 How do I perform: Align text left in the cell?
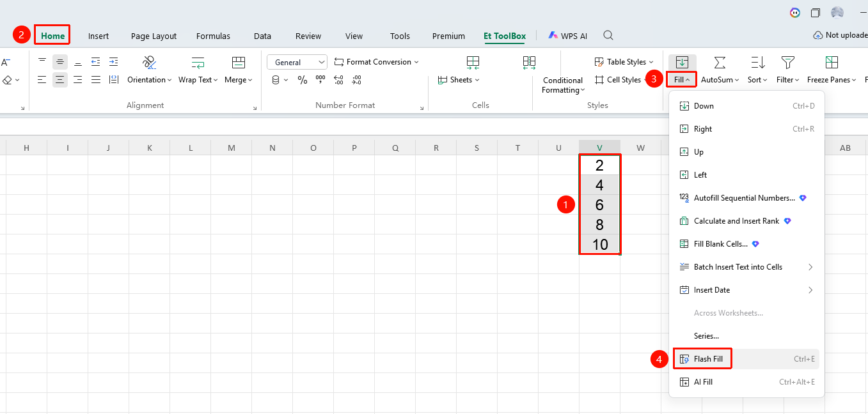(x=42, y=80)
